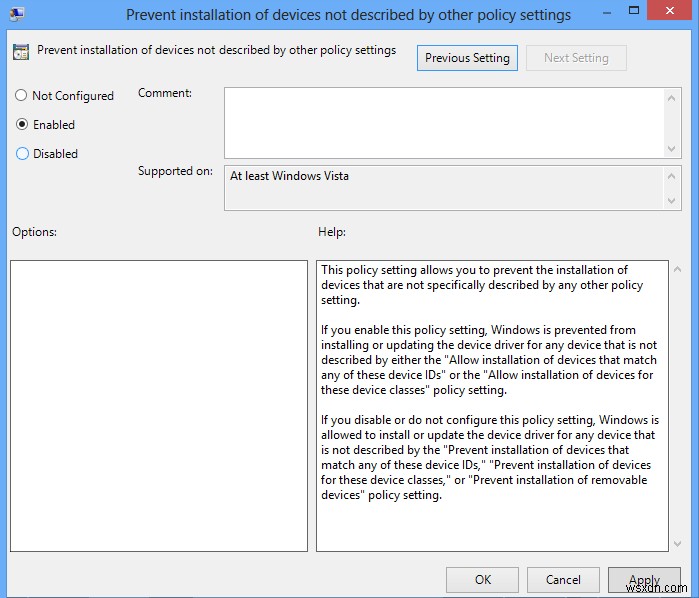Image resolution: width=699 pixels, height=598 pixels.
Task: Click the Next Setting button
Action: [576, 58]
